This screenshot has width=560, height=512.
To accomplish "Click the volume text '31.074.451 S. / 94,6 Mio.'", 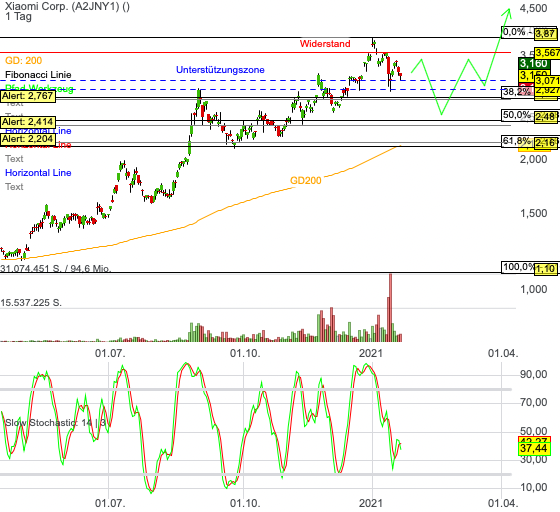I will click(55, 268).
